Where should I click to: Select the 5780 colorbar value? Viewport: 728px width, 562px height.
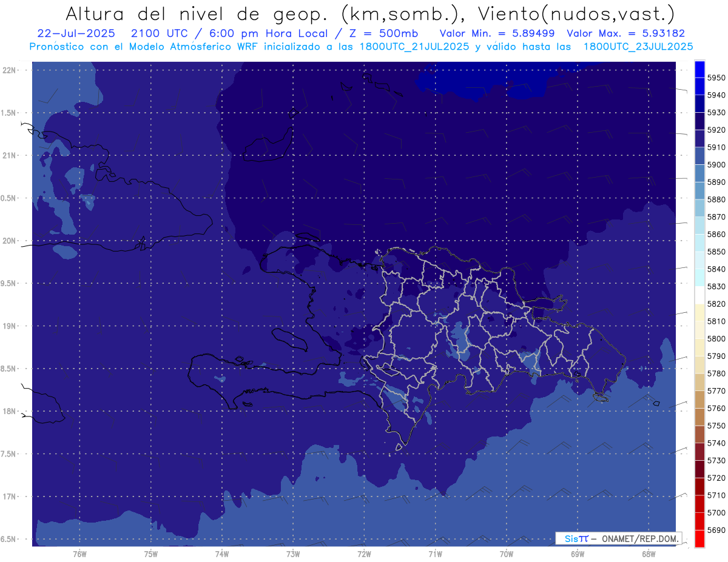click(716, 373)
